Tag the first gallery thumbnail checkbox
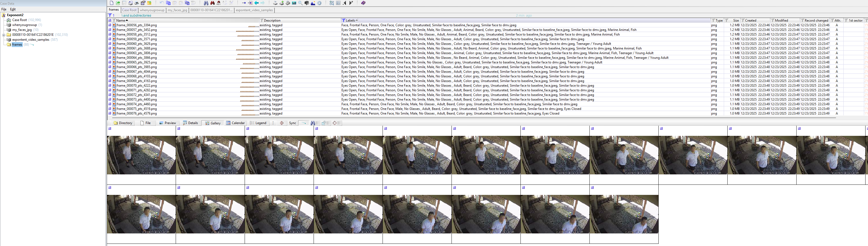This screenshot has height=246, width=868. tap(110, 128)
